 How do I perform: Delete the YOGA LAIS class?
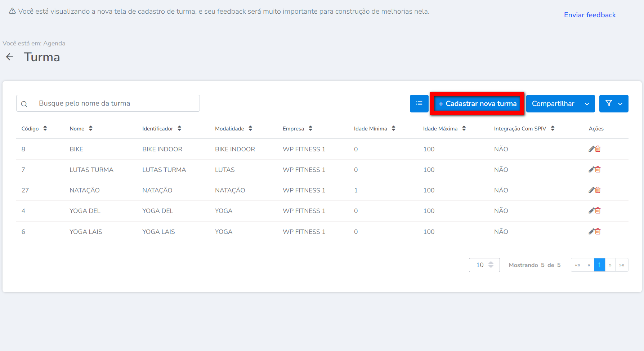pyautogui.click(x=598, y=232)
